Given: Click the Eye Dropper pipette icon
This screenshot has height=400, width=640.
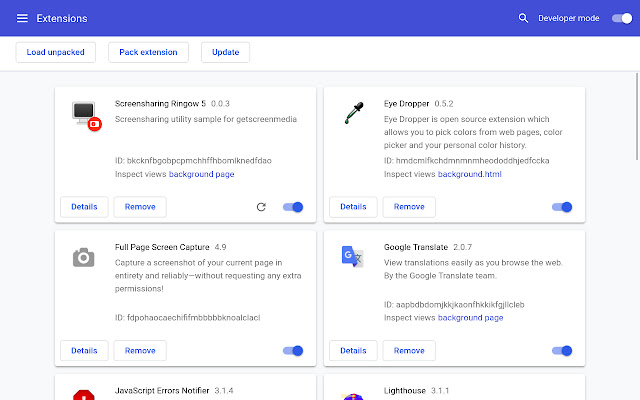Looking at the screenshot, I should pos(353,113).
